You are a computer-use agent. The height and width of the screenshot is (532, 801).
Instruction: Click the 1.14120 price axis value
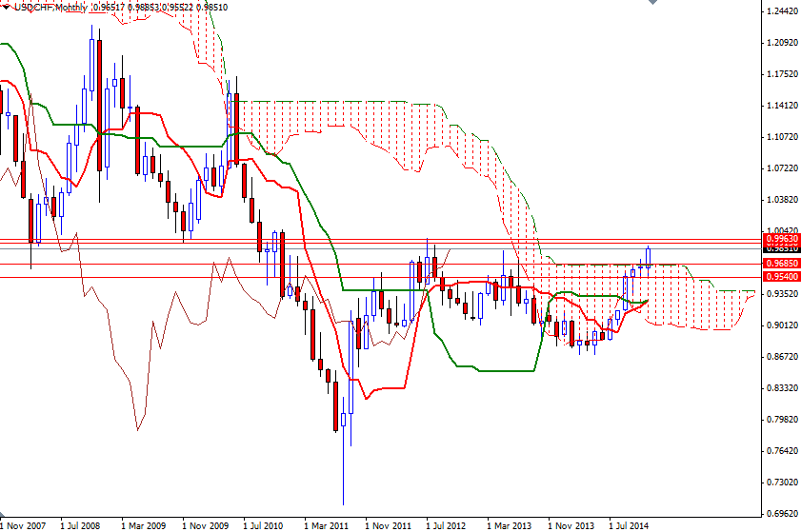783,106
